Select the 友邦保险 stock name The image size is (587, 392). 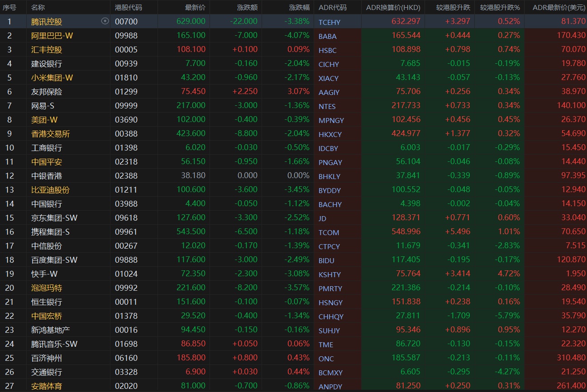click(47, 91)
